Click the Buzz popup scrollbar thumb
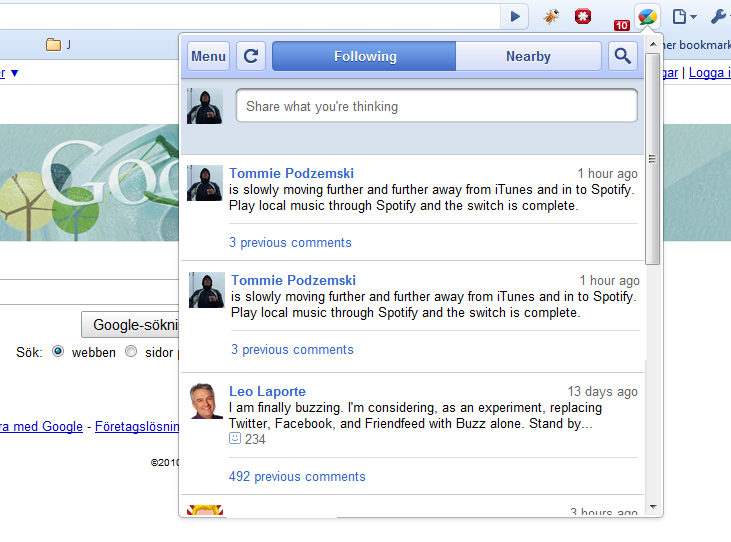731x542 pixels. coord(653,159)
